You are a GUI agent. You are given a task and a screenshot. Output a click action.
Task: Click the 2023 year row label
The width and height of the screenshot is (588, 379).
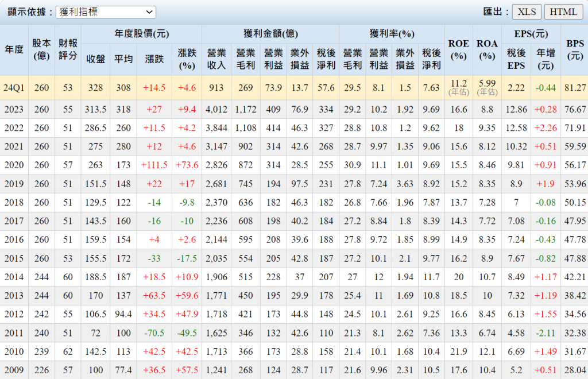pos(14,109)
